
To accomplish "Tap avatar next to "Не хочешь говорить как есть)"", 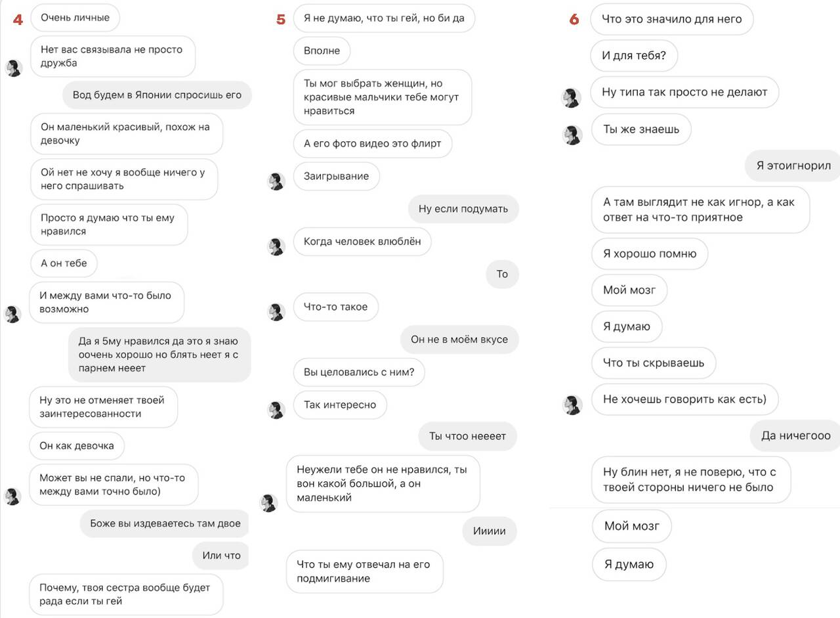I will tap(572, 405).
